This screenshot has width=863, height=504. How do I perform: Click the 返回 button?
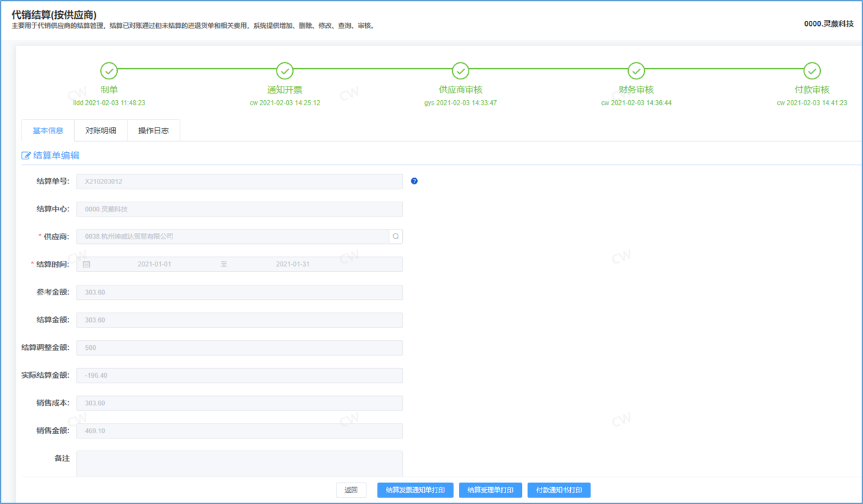(x=351, y=490)
